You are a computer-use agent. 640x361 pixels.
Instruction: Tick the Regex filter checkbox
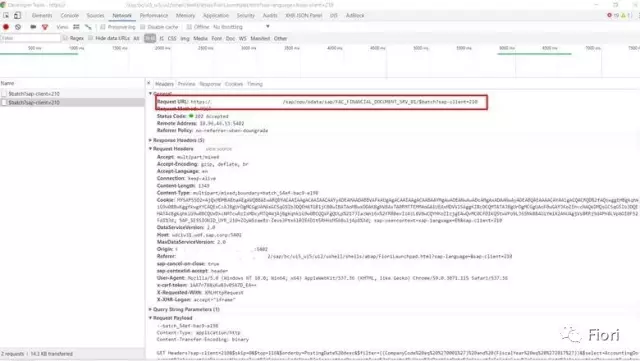[65, 38]
